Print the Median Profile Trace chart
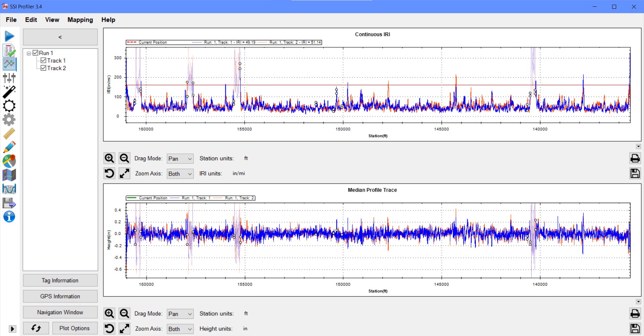Image resolution: width=644 pixels, height=336 pixels. [x=635, y=314]
